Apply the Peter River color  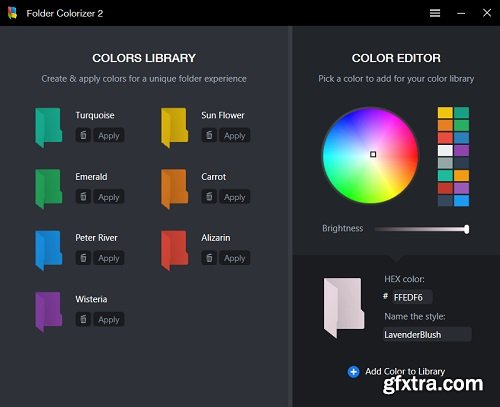pos(109,258)
